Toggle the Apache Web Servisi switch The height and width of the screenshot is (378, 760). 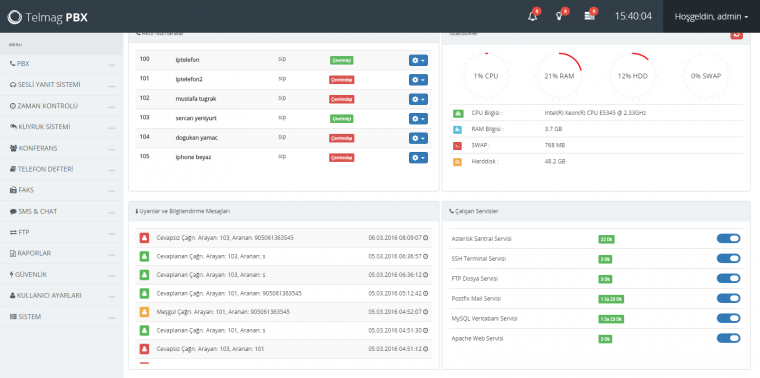(728, 338)
